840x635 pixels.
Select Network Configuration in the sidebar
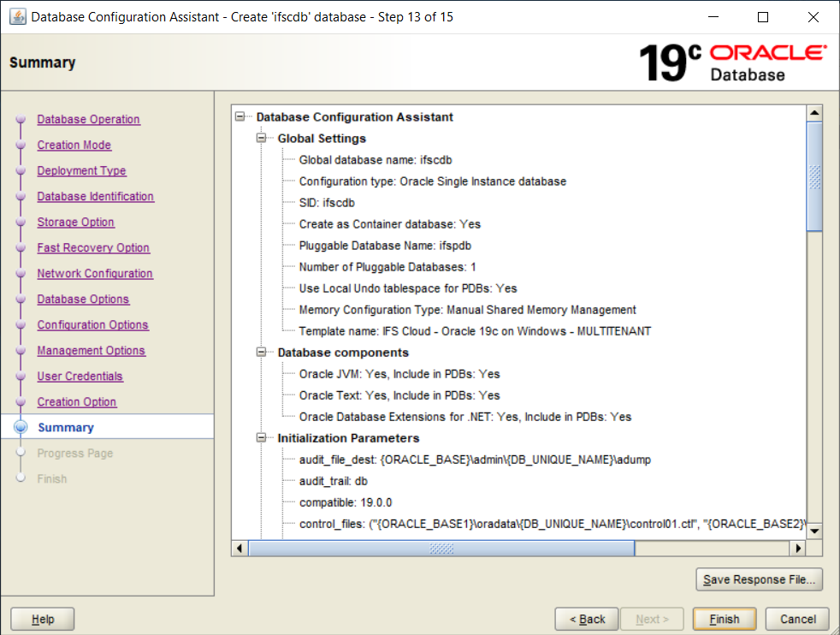(x=94, y=274)
